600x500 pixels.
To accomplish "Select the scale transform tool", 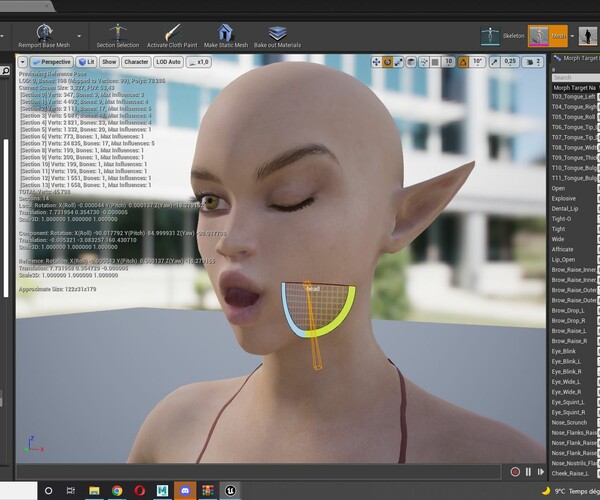I will [x=398, y=62].
